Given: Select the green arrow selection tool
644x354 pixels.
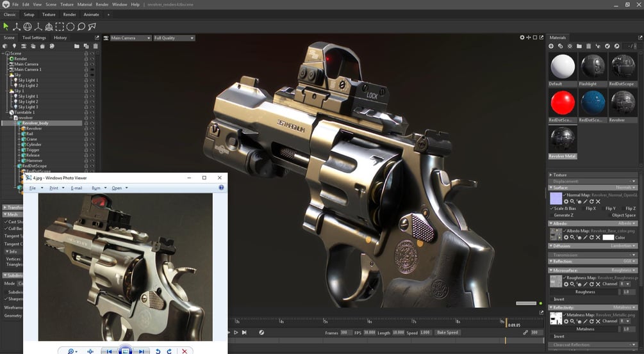Looking at the screenshot, I should pyautogui.click(x=6, y=27).
